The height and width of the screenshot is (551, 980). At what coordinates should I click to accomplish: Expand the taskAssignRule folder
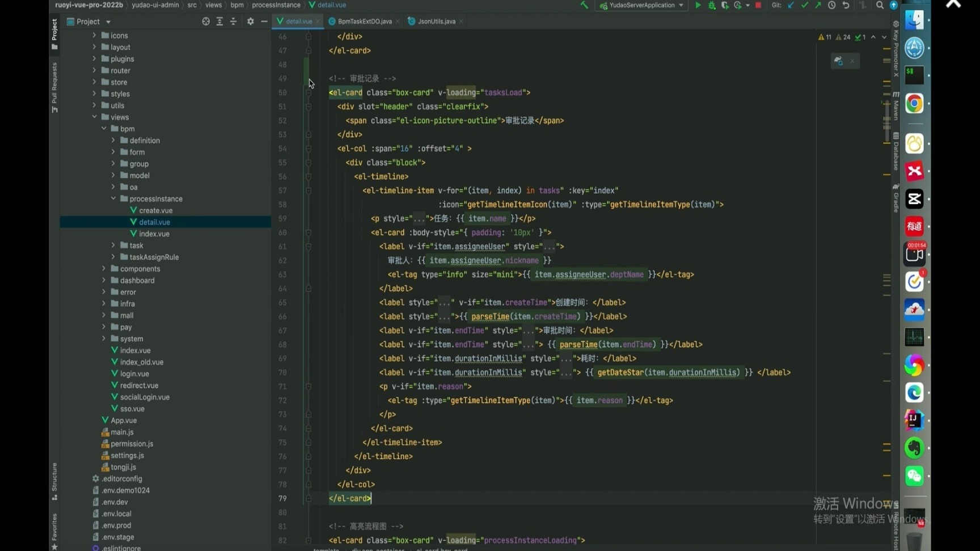pos(113,257)
